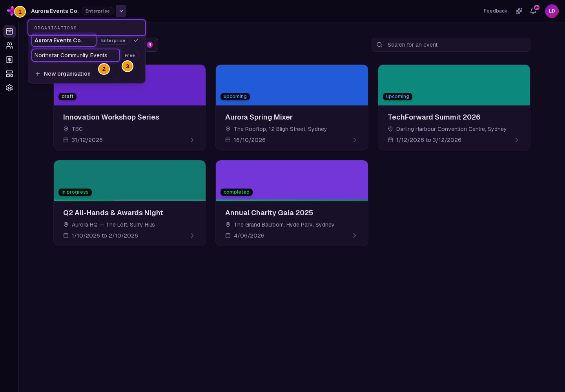Click the Innovation Workshop Series title
The width and height of the screenshot is (565, 392).
tap(111, 117)
